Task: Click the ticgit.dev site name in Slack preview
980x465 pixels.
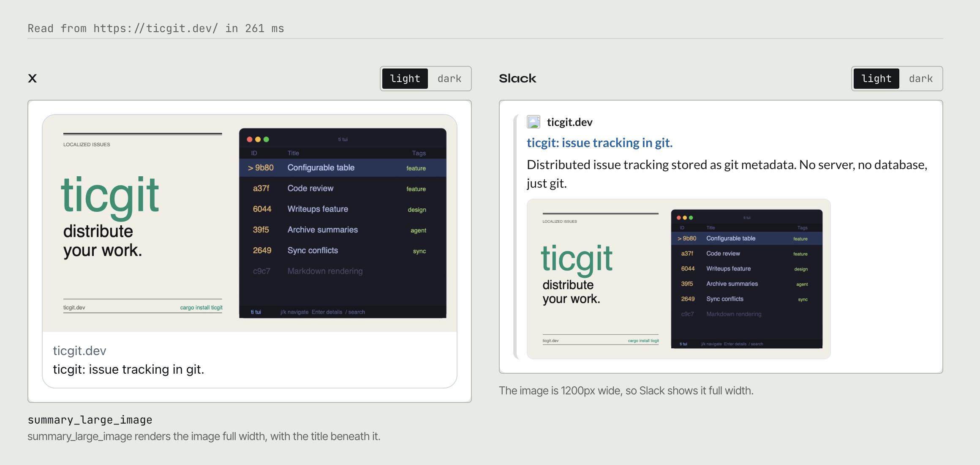Action: (569, 122)
